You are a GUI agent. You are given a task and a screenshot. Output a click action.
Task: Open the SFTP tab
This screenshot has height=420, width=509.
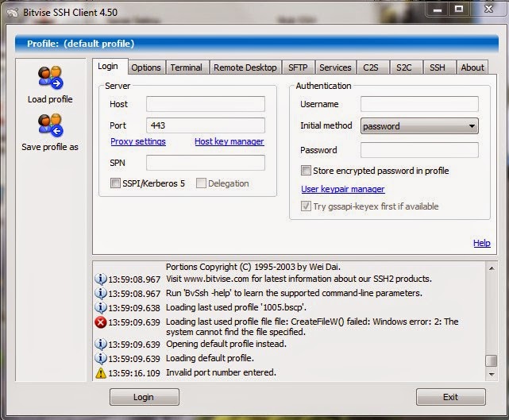pos(298,67)
